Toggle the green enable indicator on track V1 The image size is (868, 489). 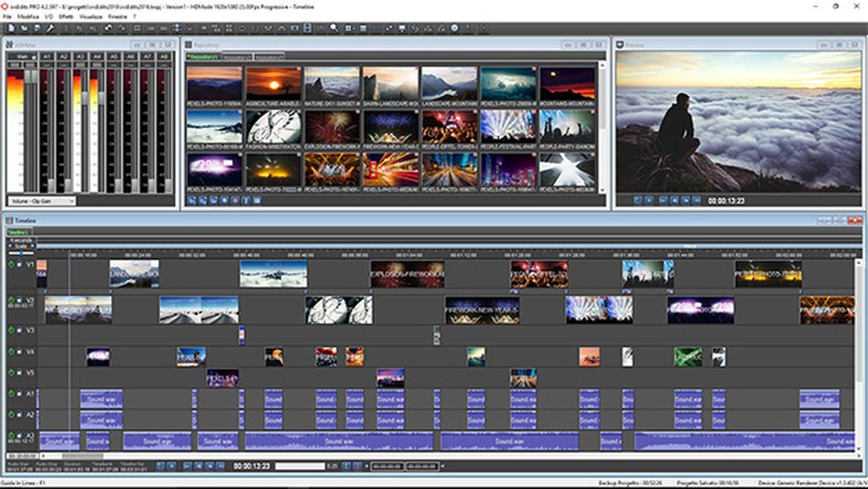pos(10,264)
